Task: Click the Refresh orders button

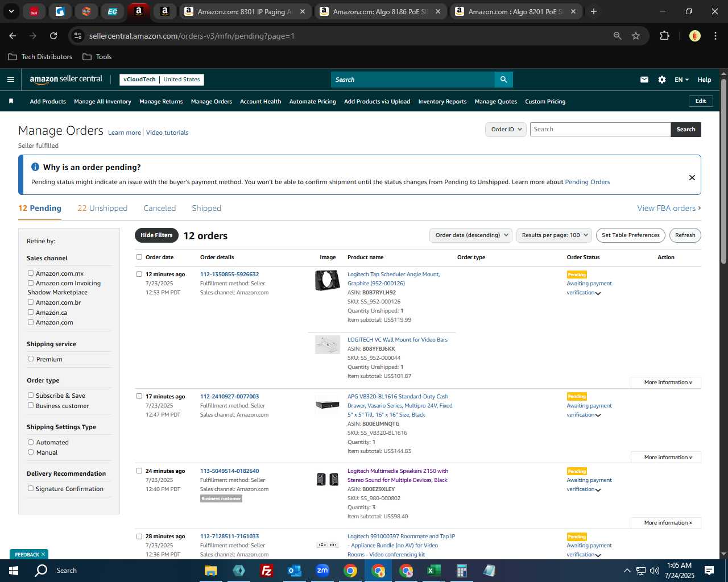Action: pyautogui.click(x=685, y=235)
